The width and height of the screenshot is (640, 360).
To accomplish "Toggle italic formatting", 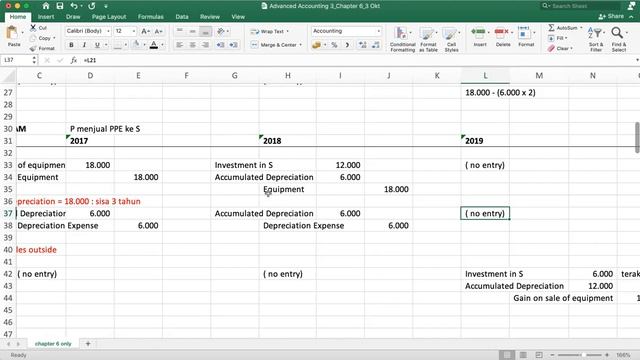I will [x=84, y=45].
